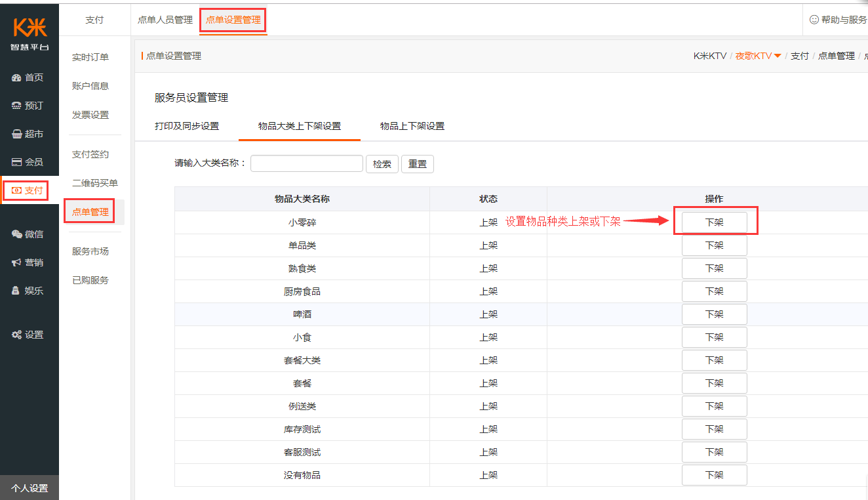Image resolution: width=868 pixels, height=500 pixels.
Task: Click the 预订 reservation icon in sidebar
Action: point(17,106)
